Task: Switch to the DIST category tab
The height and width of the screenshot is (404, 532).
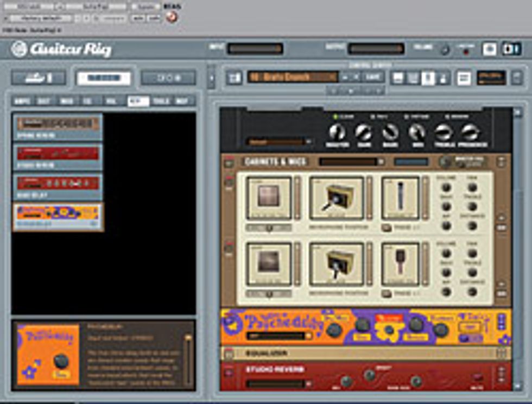Action: coord(43,101)
